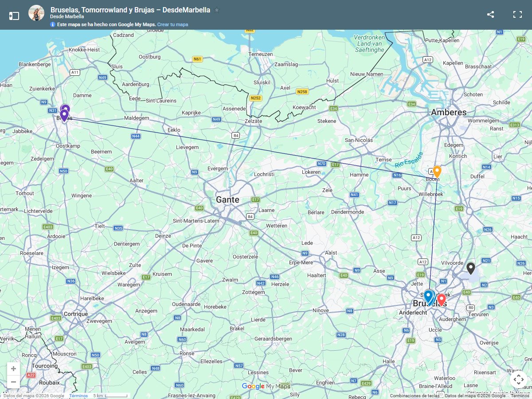Click the N61 road shield near Terneuzen
The height and width of the screenshot is (399, 532).
tap(197, 59)
